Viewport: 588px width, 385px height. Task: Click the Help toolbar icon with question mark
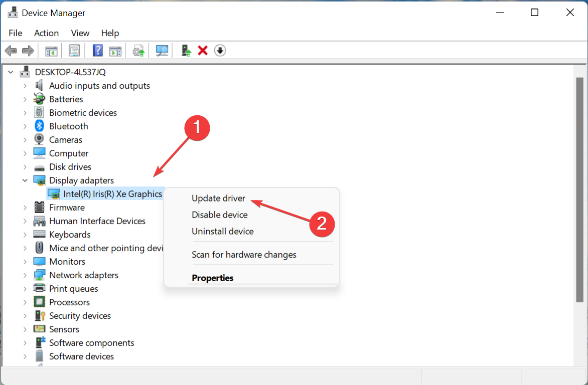tap(98, 51)
